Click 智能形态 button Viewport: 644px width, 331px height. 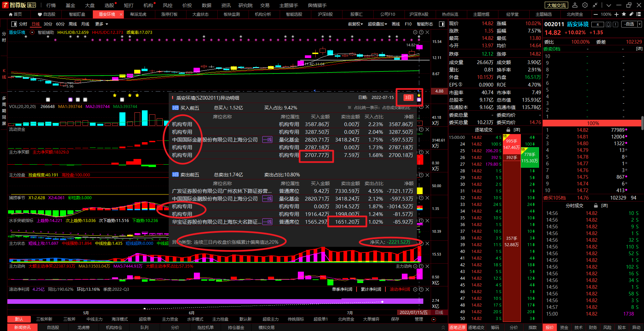point(425,24)
